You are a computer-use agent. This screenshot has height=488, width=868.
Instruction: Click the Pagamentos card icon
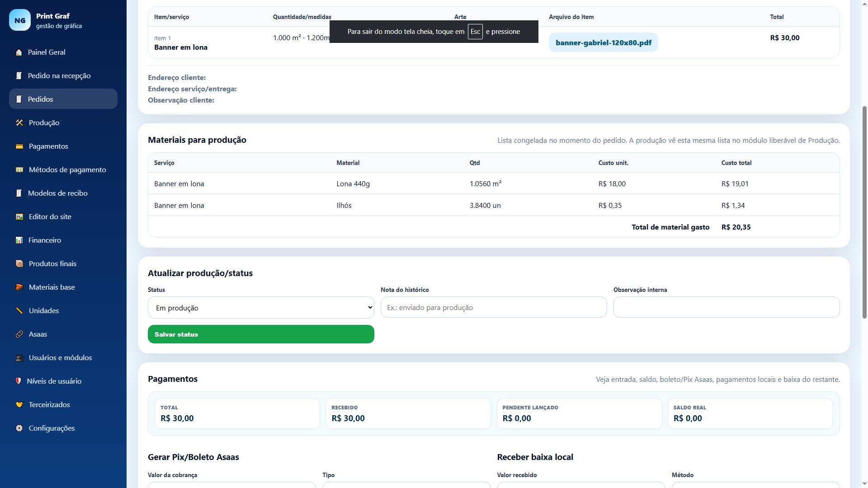(x=19, y=146)
